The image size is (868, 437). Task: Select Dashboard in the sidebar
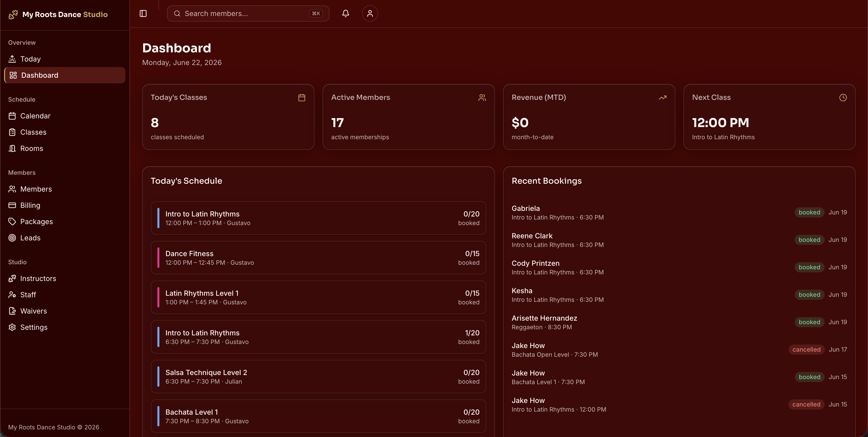point(65,75)
